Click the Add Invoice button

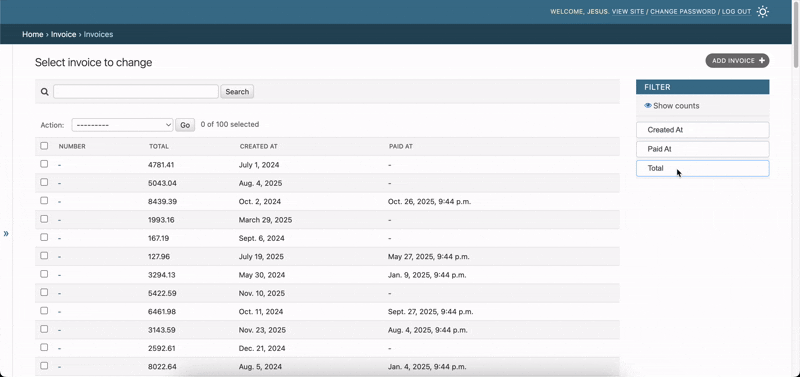coord(737,61)
